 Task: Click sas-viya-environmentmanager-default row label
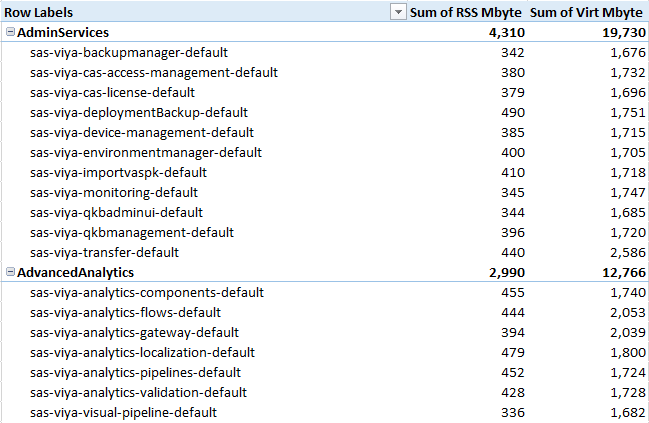click(x=146, y=152)
